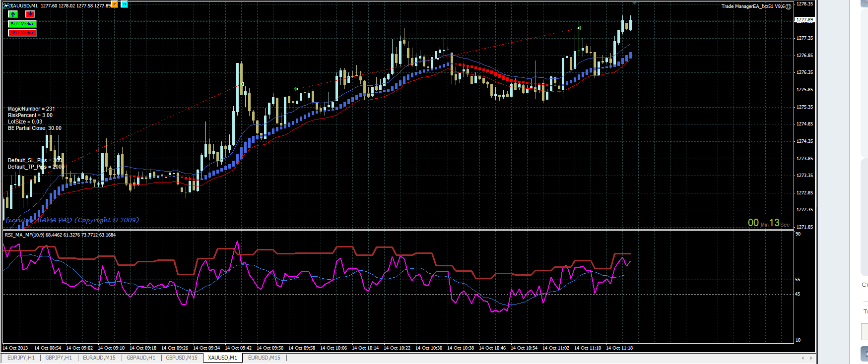Click the current price label 1277.89
Screen dimensions: 868x364
click(804, 20)
